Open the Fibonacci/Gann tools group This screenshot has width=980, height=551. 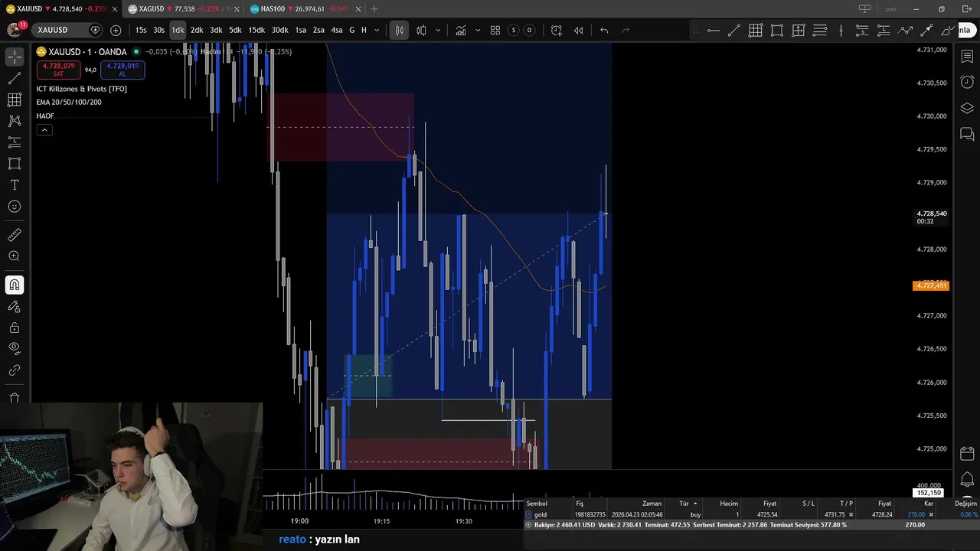[x=15, y=100]
